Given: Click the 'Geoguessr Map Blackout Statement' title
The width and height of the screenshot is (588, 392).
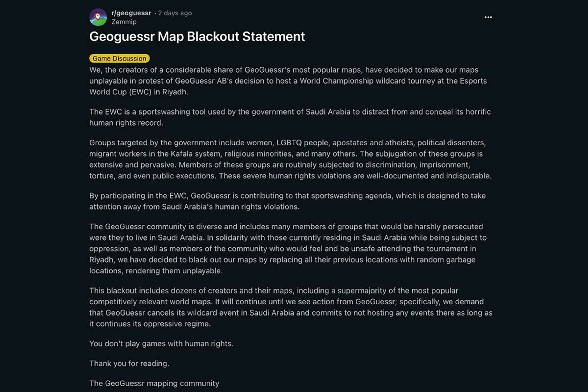Looking at the screenshot, I should pos(197,36).
